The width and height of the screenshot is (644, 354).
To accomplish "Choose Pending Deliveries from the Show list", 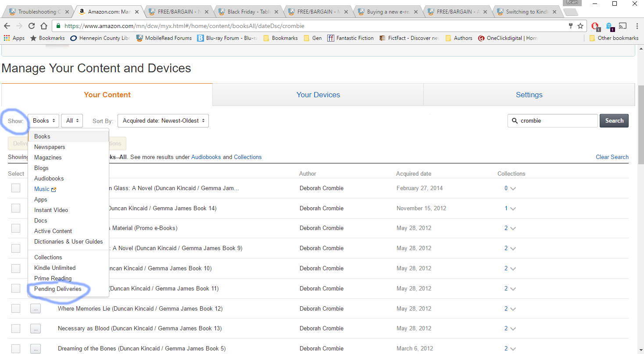I will click(58, 289).
